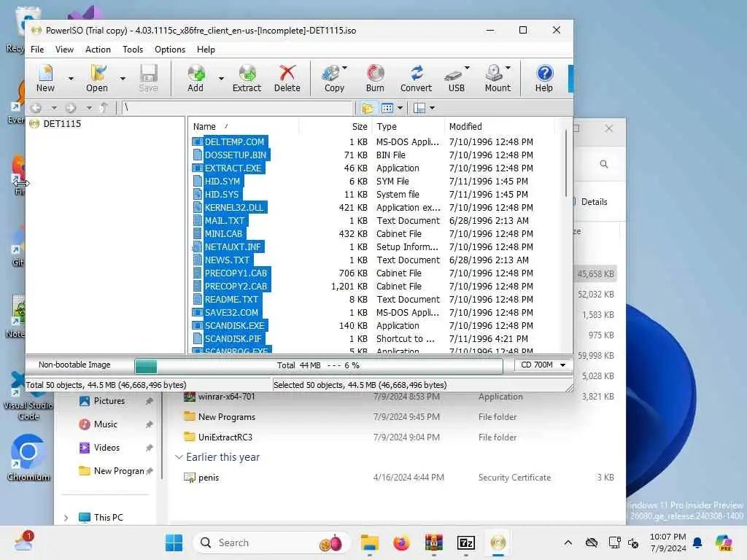The width and height of the screenshot is (747, 560).
Task: Select the UniExtractRC3 folder in Explorer
Action: point(225,437)
